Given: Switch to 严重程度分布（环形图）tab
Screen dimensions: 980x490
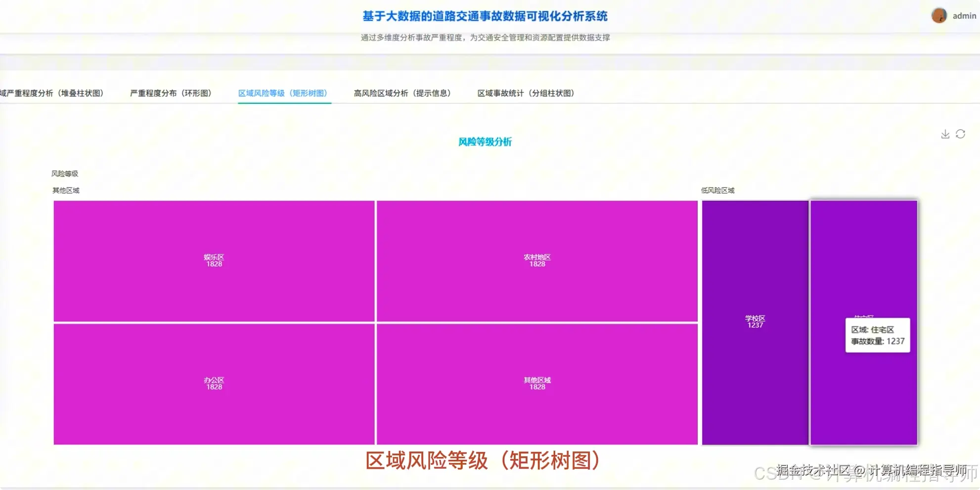Looking at the screenshot, I should point(171,93).
